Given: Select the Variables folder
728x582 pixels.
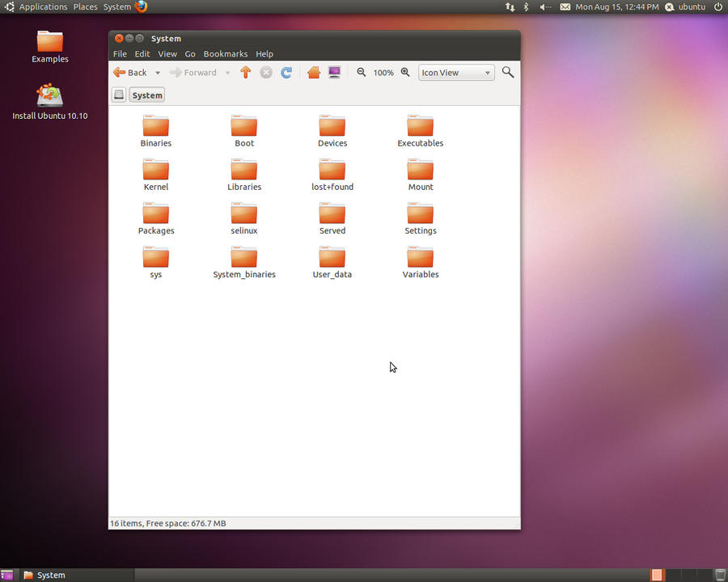Looking at the screenshot, I should (x=420, y=262).
